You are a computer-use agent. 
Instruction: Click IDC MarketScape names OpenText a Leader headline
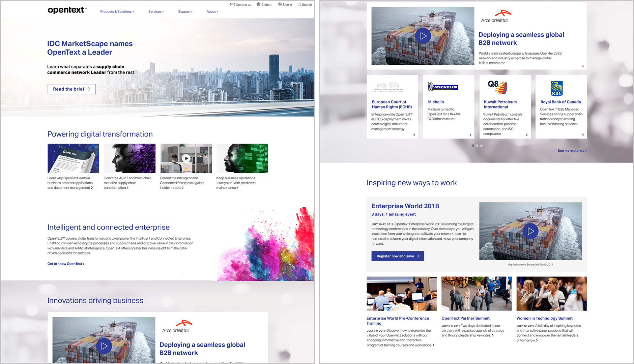(90, 48)
